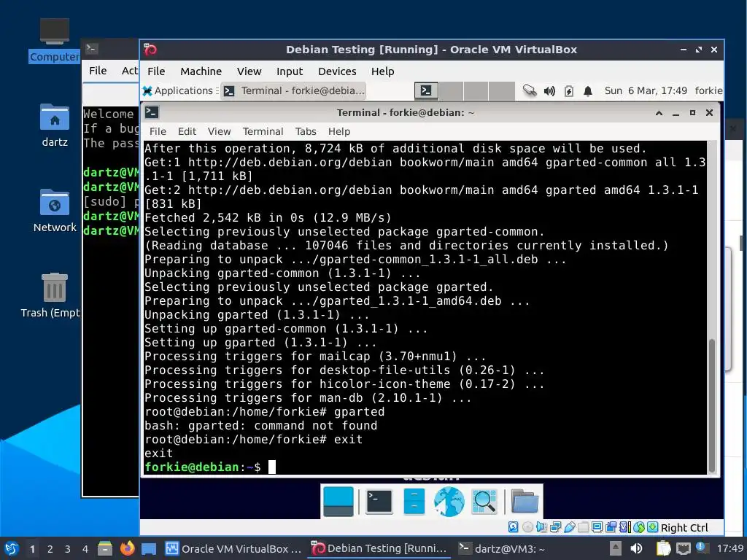Viewport: 747px width, 560px height.
Task: Click the recording indicator in VirtualBox status bar
Action: (611, 527)
